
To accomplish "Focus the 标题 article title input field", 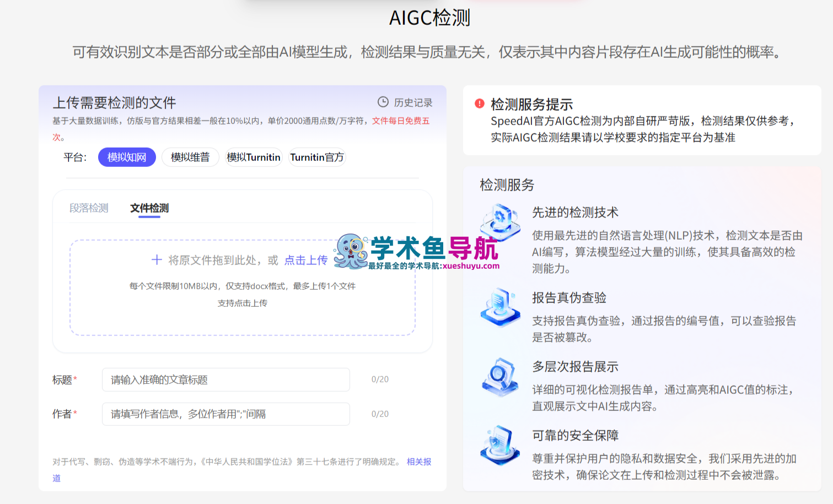I will point(226,380).
